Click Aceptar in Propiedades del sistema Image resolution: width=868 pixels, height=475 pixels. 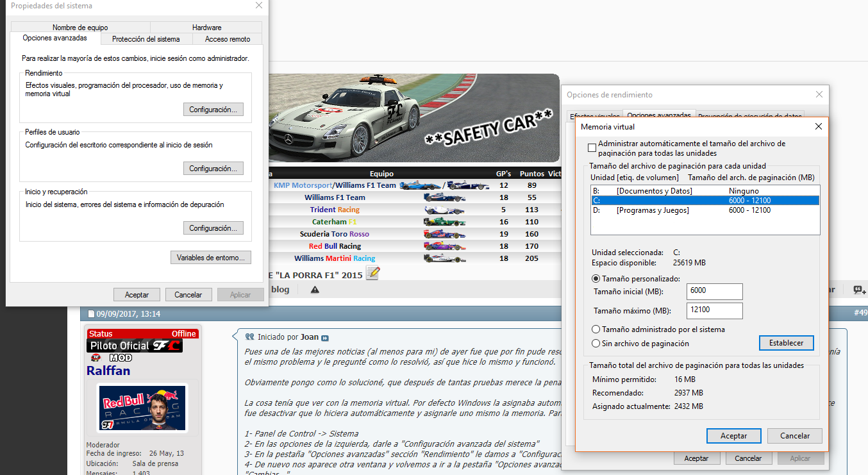[137, 295]
